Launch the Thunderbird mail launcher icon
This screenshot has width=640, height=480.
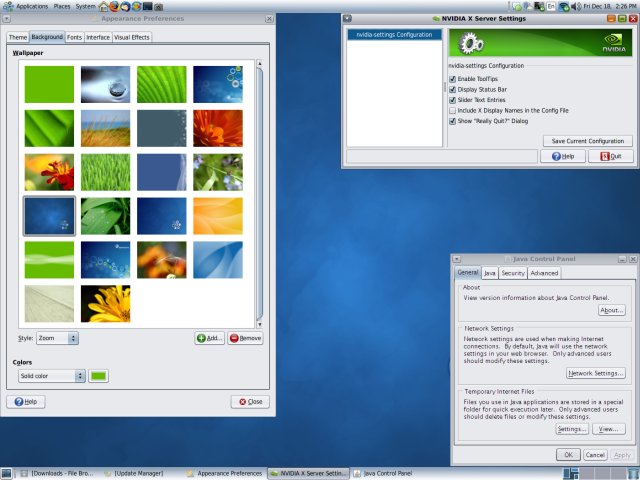[126, 6]
